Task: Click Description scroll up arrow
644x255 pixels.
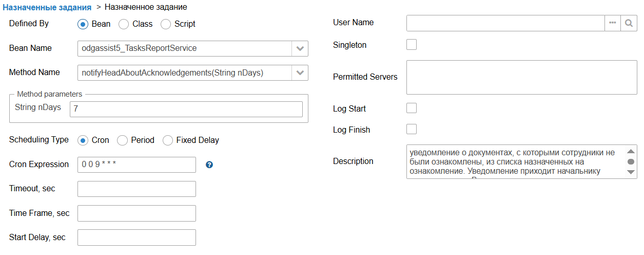Action: pyautogui.click(x=631, y=152)
